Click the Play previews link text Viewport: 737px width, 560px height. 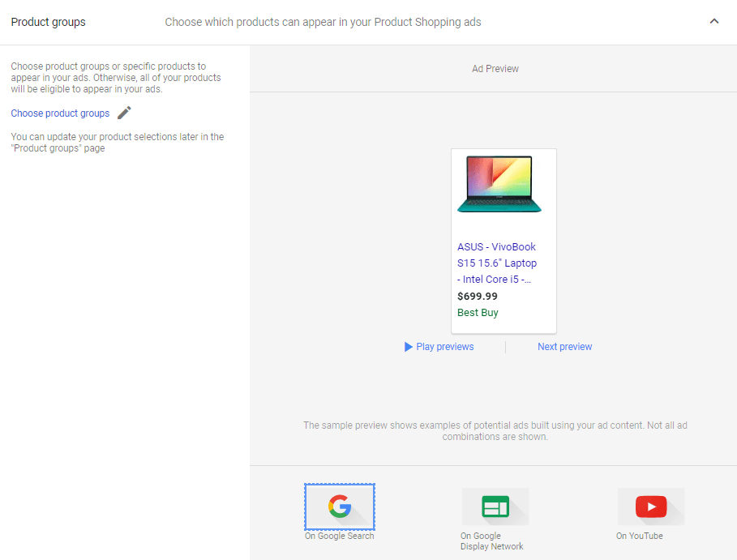[444, 347]
